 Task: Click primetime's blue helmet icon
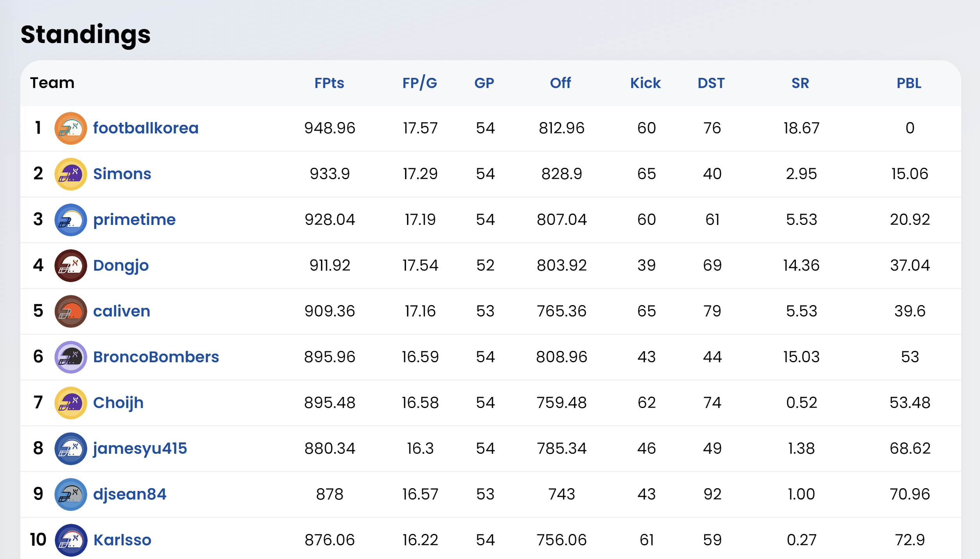[70, 220]
